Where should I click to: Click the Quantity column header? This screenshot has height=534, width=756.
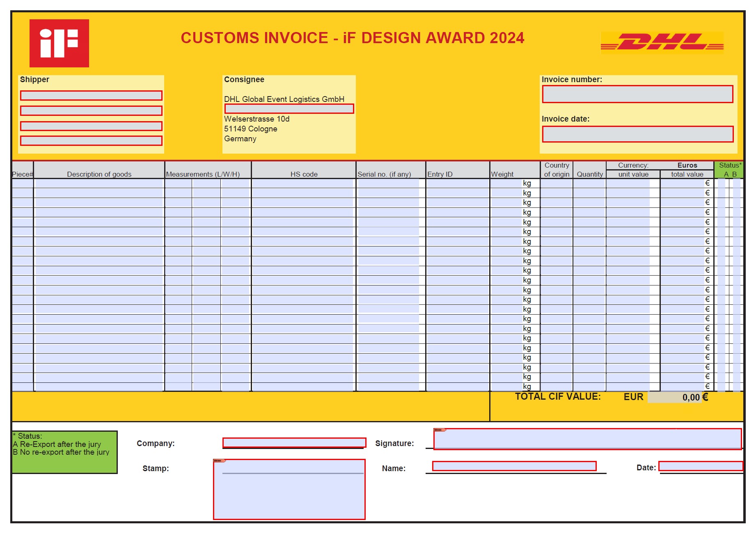[590, 174]
